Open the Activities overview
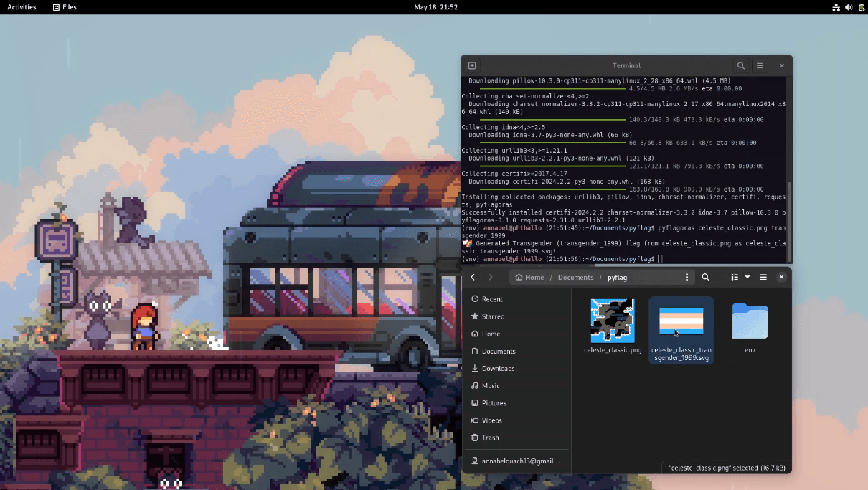Screen dimensions: 868x490 [x=22, y=7]
